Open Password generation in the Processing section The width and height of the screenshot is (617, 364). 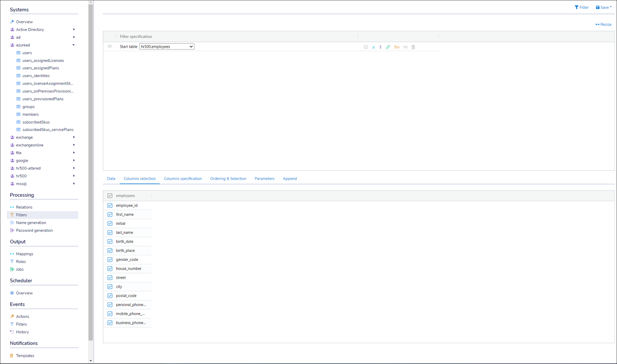pyautogui.click(x=34, y=230)
